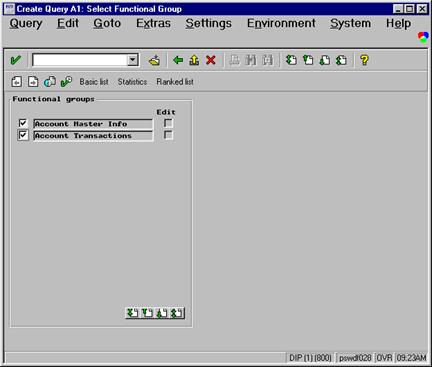Click the green key test icon
The height and width of the screenshot is (367, 432).
point(66,81)
